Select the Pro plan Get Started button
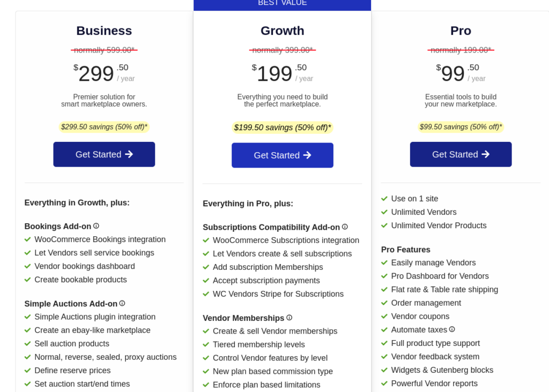Viewport: 549px width, 392px height. coord(461,154)
